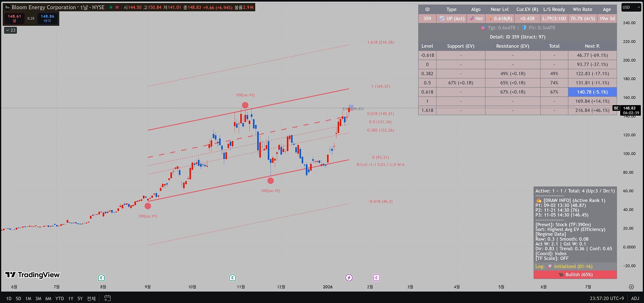Click the 74% total cell
The width and height of the screenshot is (644, 303).
click(554, 83)
